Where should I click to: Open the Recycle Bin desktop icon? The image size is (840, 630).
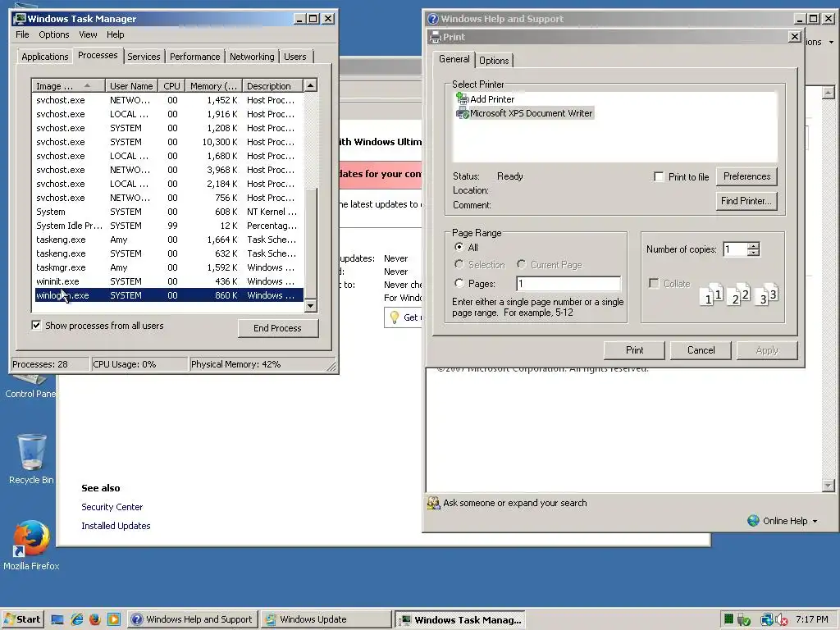pos(32,459)
